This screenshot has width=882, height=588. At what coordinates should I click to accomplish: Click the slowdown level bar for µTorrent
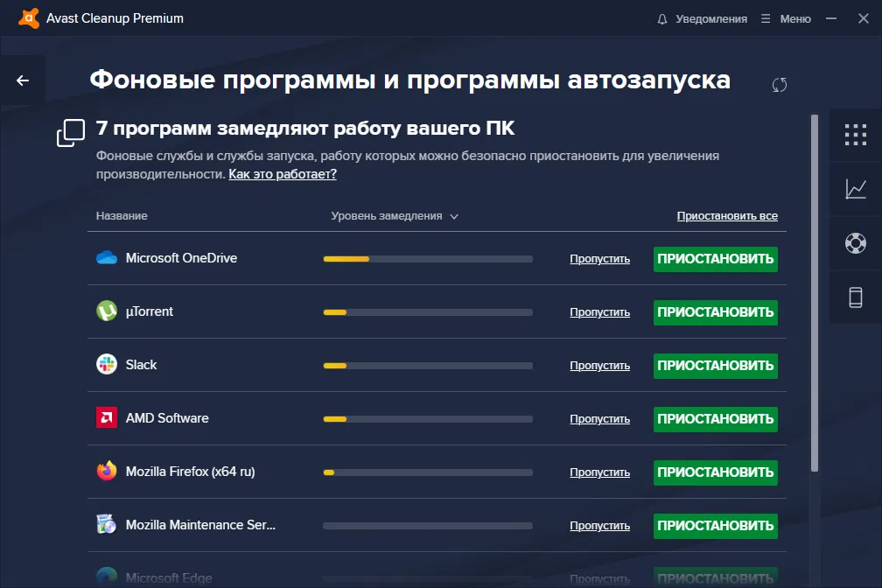tap(427, 311)
